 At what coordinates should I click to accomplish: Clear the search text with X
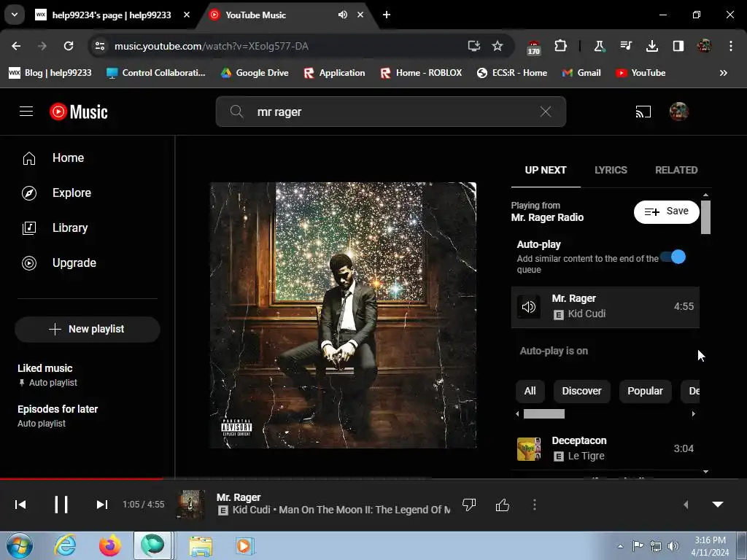point(546,112)
